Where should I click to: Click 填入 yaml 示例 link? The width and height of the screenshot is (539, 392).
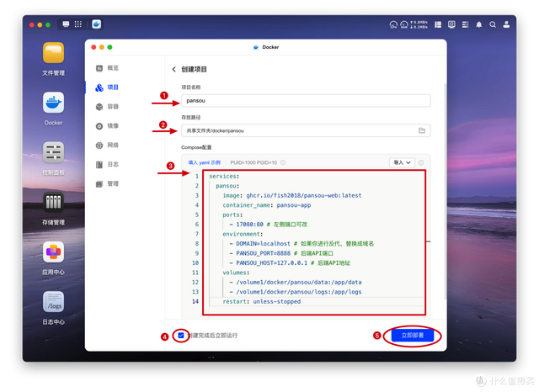click(x=204, y=162)
